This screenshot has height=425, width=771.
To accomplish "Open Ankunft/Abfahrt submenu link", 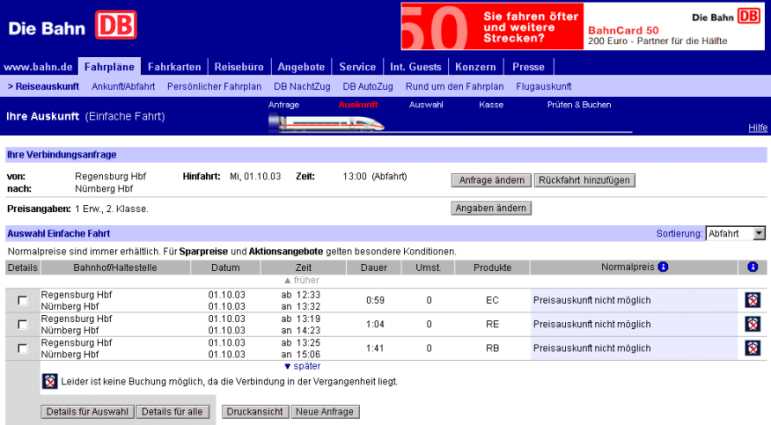I will 123,87.
